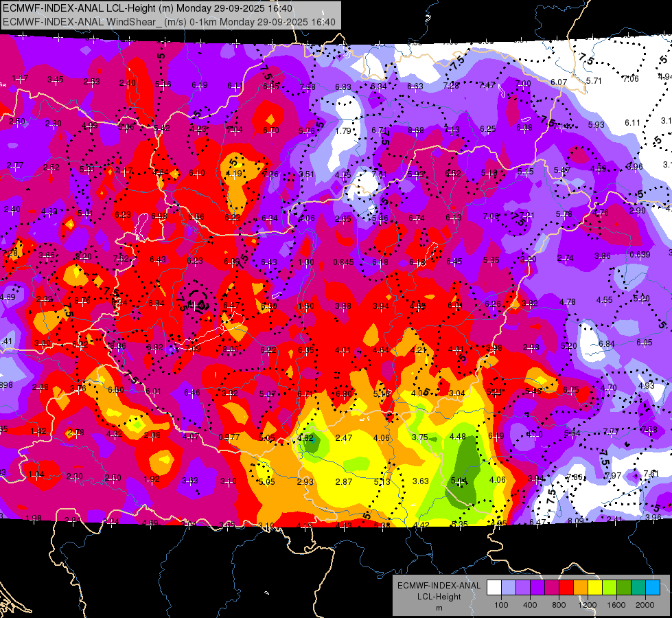Click the white legend swatch below 100
The image size is (672, 618).
click(494, 587)
